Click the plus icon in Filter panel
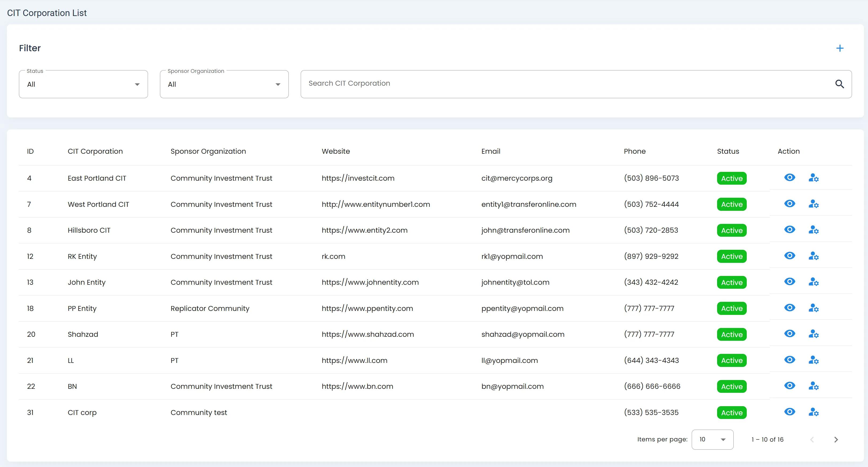The width and height of the screenshot is (868, 467). [x=840, y=48]
